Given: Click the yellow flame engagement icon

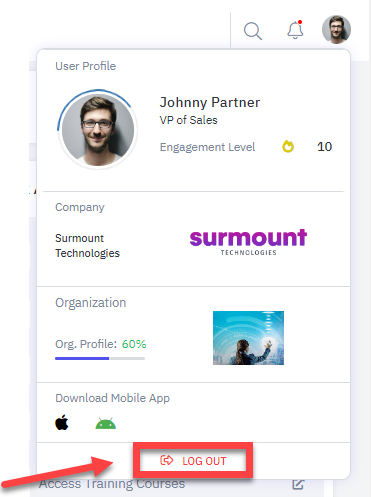Looking at the screenshot, I should click(x=288, y=146).
